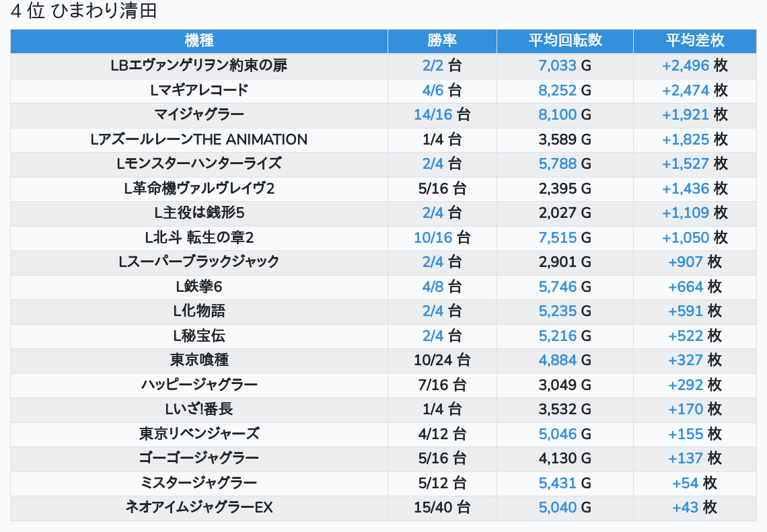Click the heading 4位 ひまわり清田
The height and width of the screenshot is (532, 767).
84,11
